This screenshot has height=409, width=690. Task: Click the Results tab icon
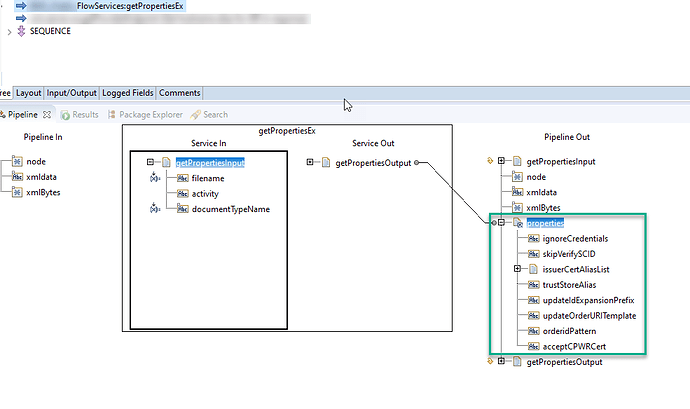click(66, 115)
